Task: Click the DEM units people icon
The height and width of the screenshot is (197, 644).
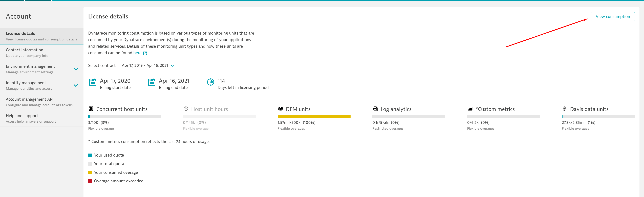Action: pyautogui.click(x=281, y=109)
